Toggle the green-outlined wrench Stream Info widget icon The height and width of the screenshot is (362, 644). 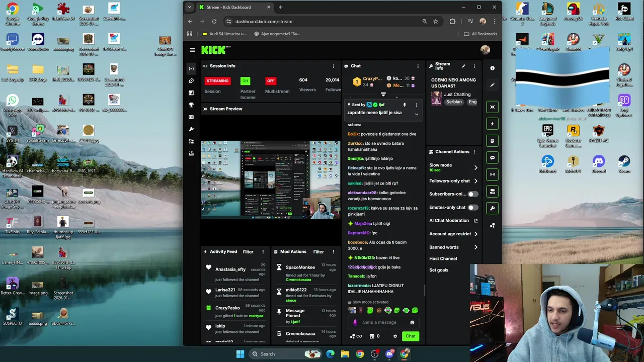(492, 208)
